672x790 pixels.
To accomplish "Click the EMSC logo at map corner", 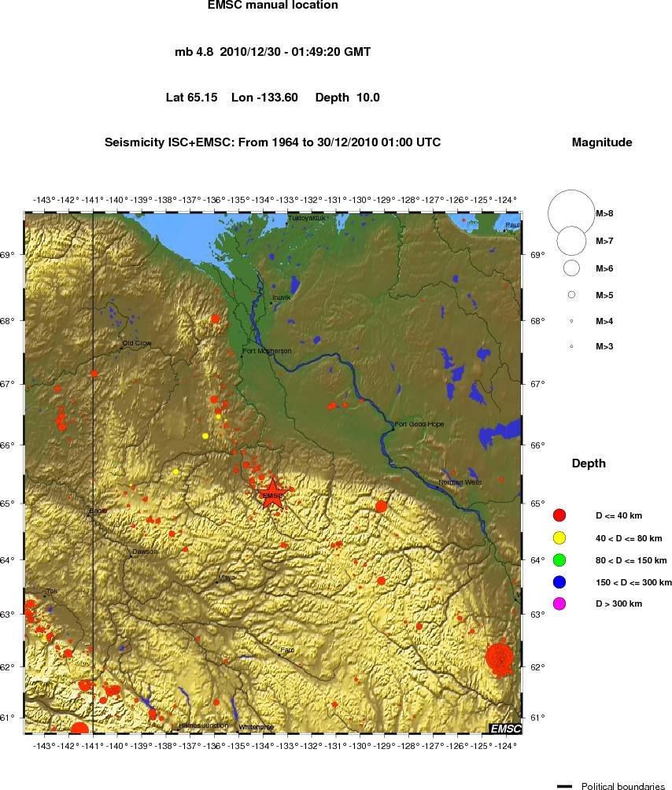I will (x=505, y=729).
